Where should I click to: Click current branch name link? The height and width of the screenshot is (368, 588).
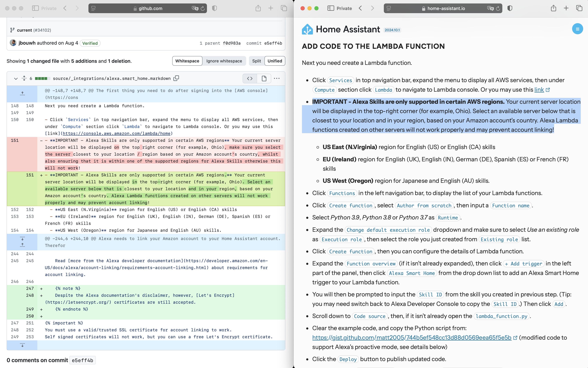[24, 30]
